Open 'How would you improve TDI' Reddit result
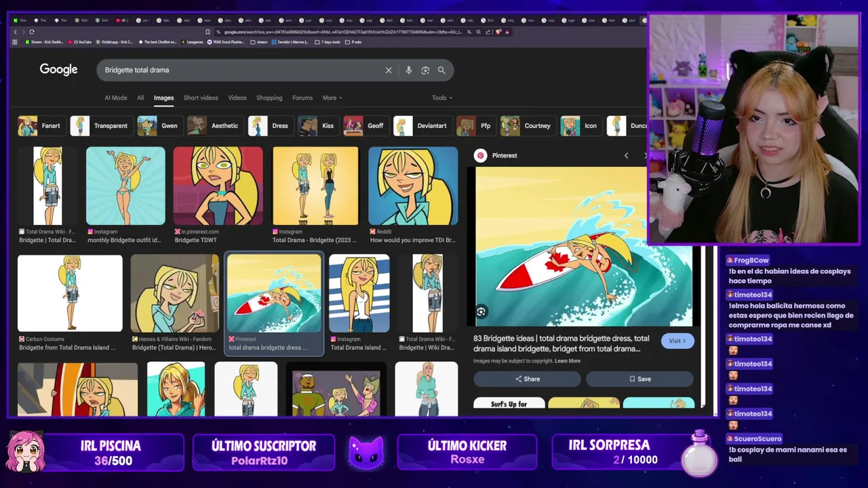 pyautogui.click(x=413, y=186)
